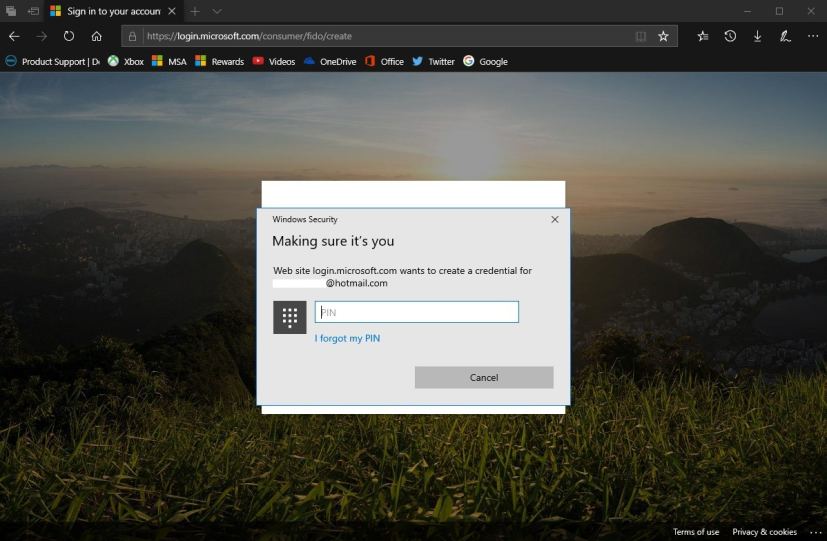Open the Edge settings and more menu
The height and width of the screenshot is (541, 827).
pos(813,36)
